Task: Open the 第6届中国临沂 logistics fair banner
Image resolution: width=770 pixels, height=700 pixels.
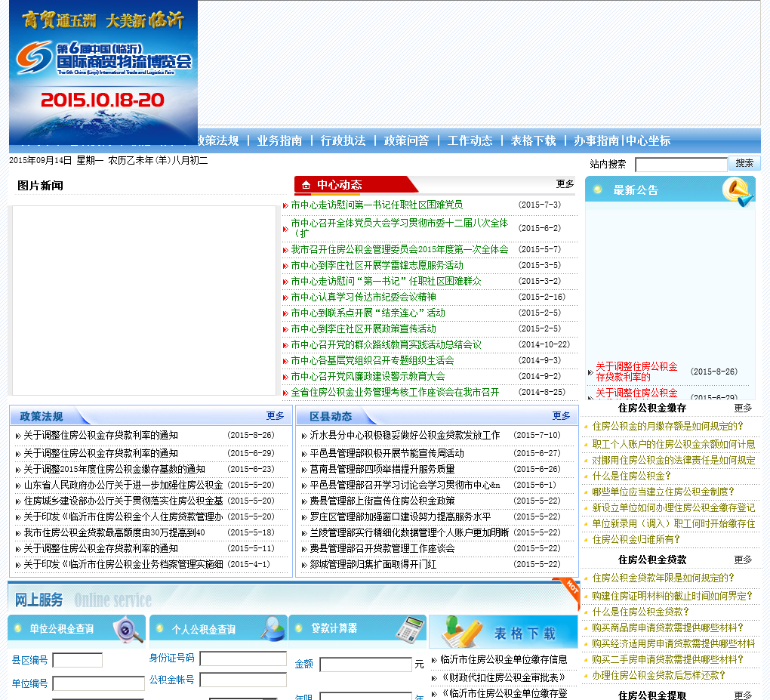Action: tap(103, 72)
